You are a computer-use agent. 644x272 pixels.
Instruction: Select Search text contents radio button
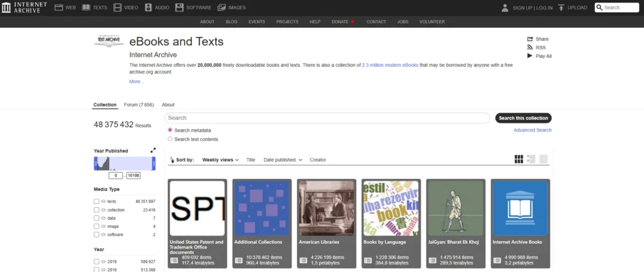point(170,139)
